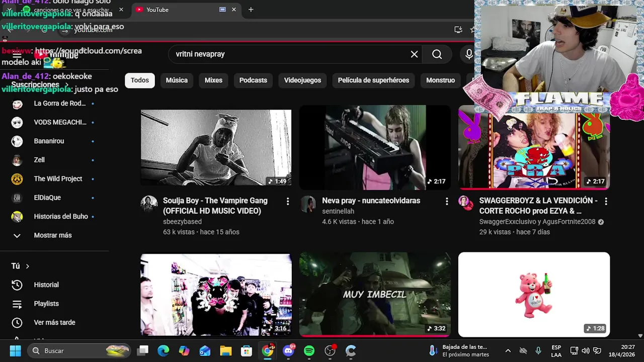Open a new browser tab
The height and width of the screenshot is (362, 644).
coord(251,10)
